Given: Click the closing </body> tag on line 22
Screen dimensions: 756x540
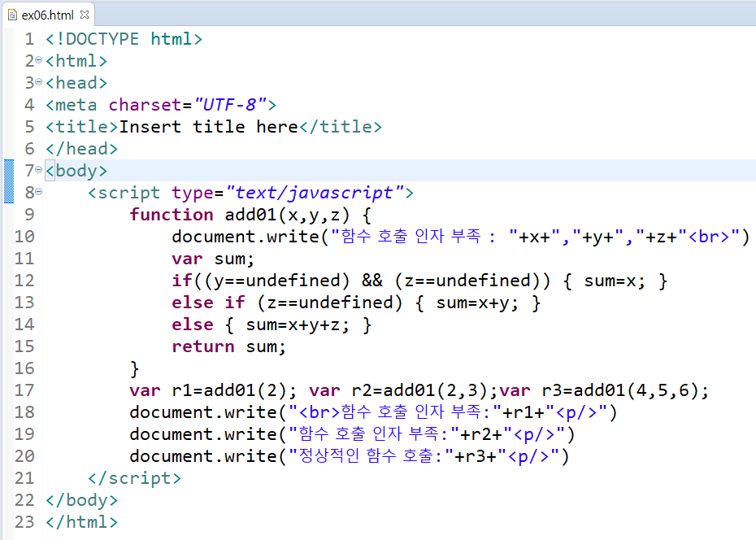Looking at the screenshot, I should [81, 499].
